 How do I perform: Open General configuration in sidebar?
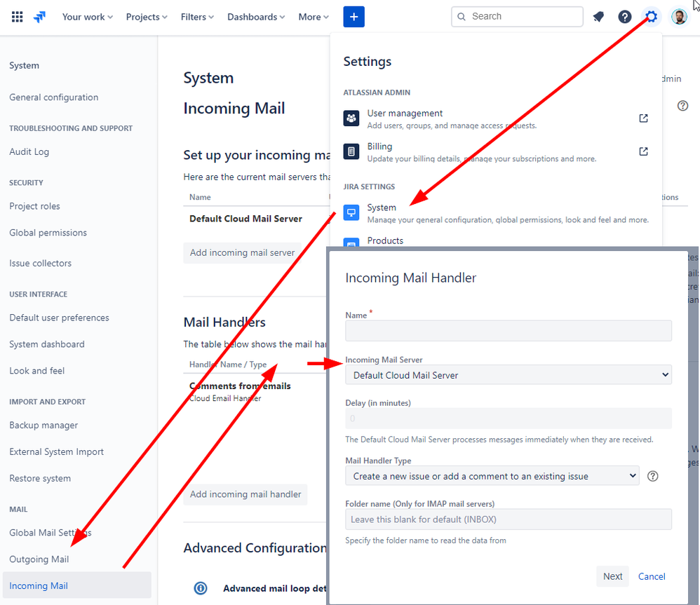[x=53, y=97]
